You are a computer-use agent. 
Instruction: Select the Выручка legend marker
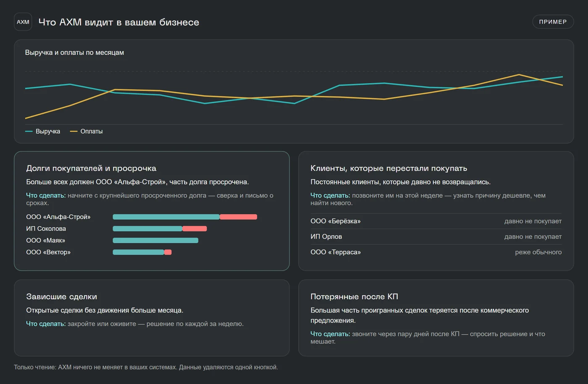(29, 132)
